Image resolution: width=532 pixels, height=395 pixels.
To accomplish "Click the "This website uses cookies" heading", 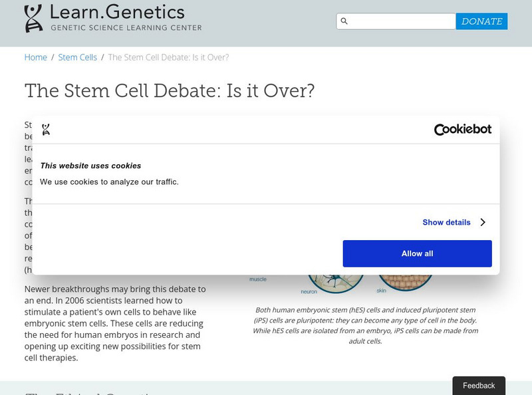I will coord(90,166).
